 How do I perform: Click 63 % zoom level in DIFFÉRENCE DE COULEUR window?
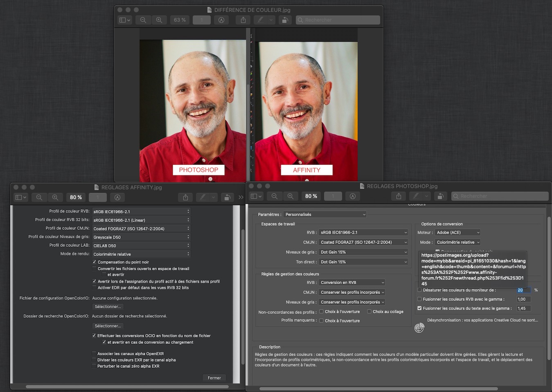tap(180, 20)
